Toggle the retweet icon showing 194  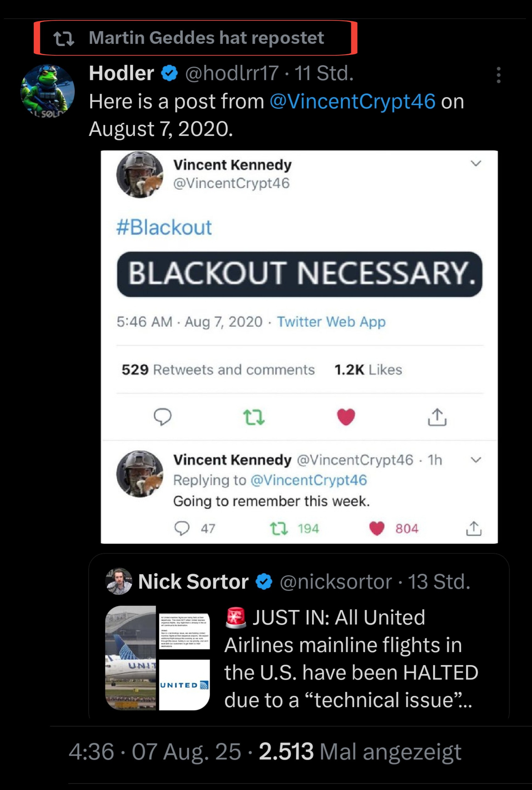pos(278,528)
